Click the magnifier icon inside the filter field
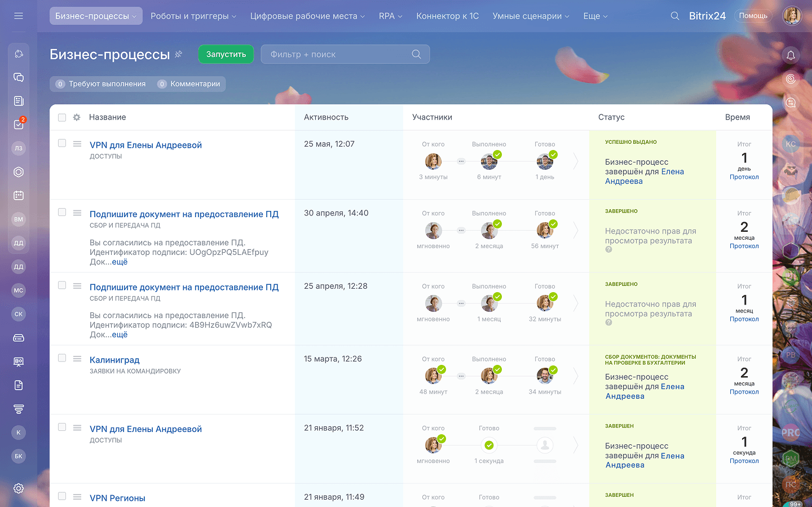This screenshot has height=507, width=812. (x=416, y=54)
